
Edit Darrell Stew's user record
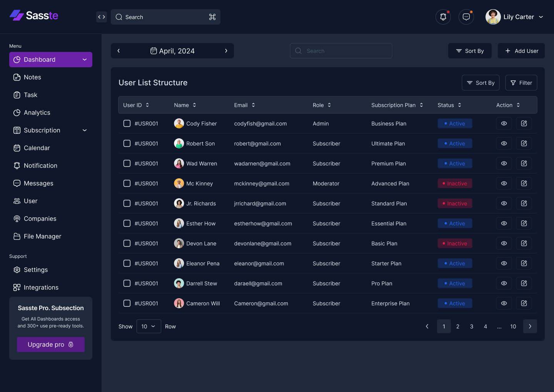coord(524,283)
